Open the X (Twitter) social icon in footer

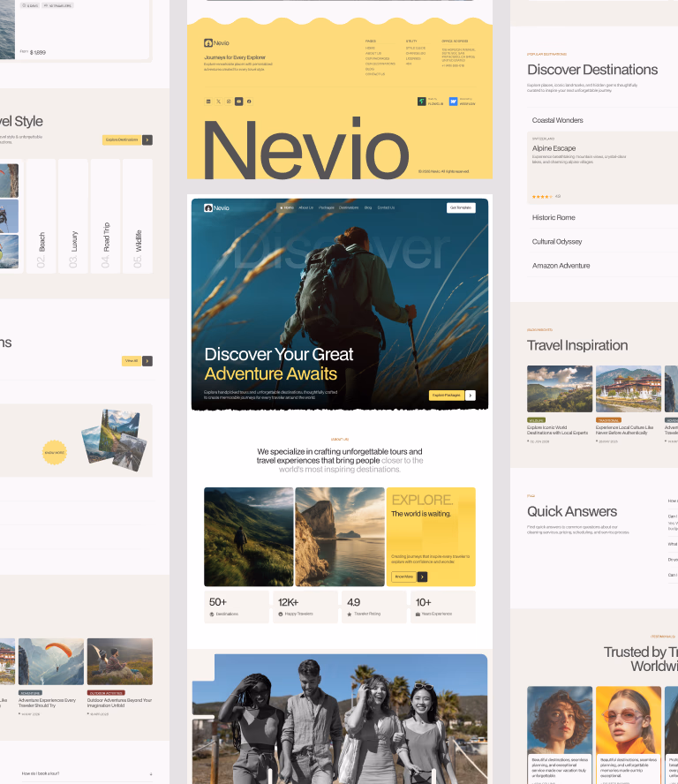(219, 102)
